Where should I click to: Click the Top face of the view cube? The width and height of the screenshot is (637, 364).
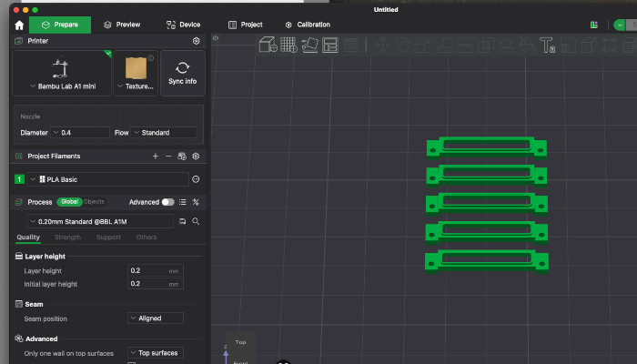pyautogui.click(x=240, y=342)
